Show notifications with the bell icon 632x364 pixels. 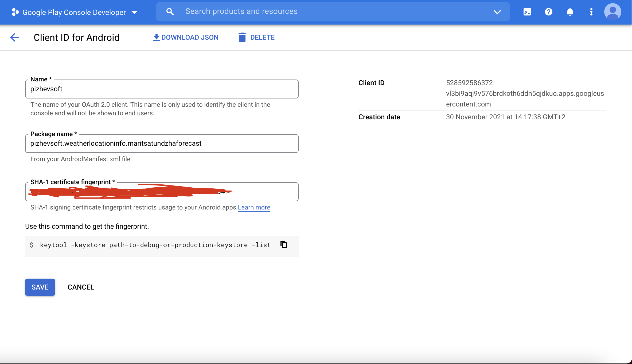click(x=570, y=12)
